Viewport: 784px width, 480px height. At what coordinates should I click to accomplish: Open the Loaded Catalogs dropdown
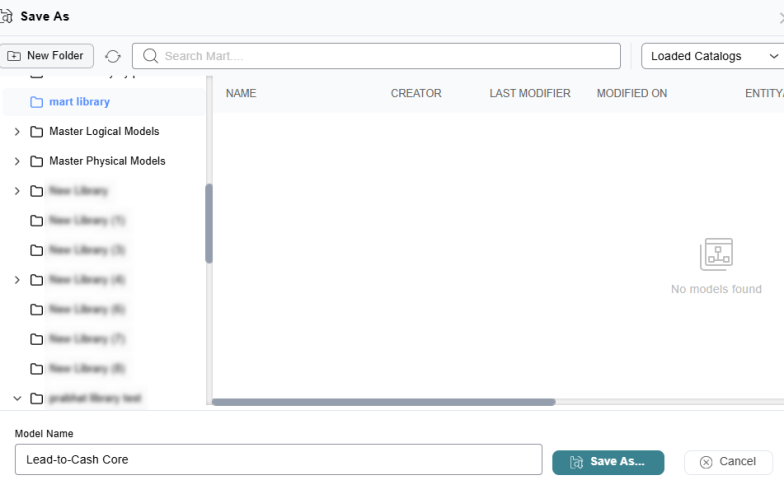pos(713,56)
